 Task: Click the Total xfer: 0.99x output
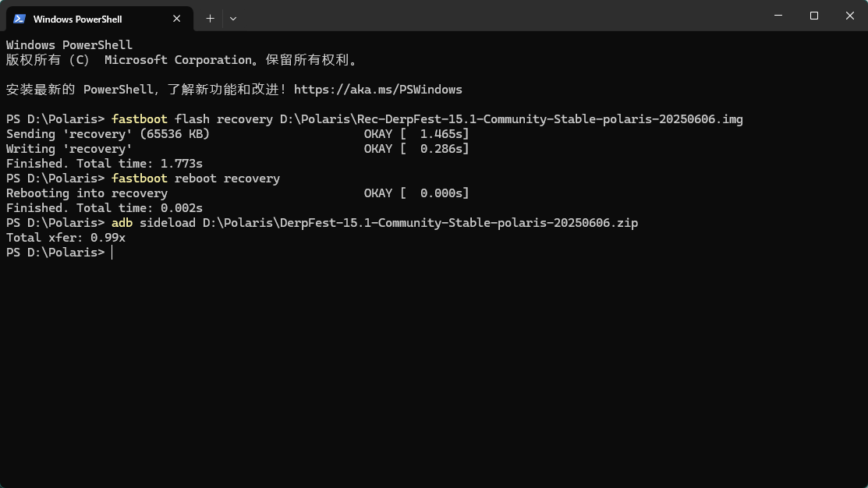click(66, 238)
